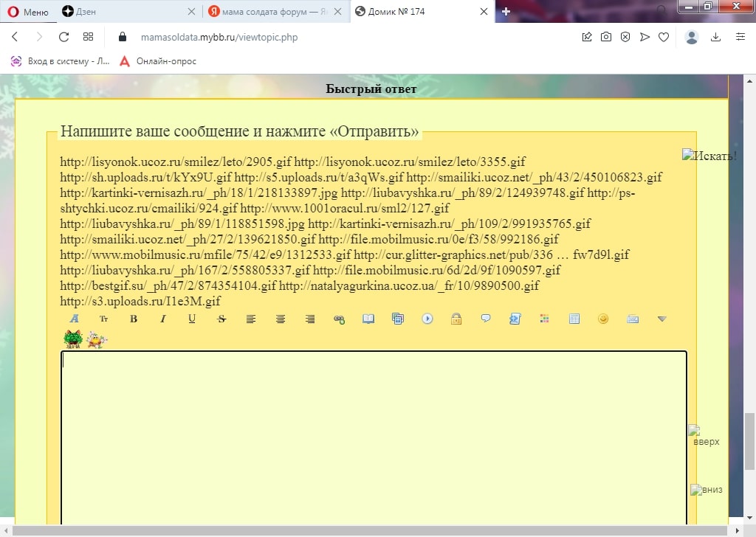The image size is (756, 537).
Task: Open the font selection menu
Action: (75, 319)
